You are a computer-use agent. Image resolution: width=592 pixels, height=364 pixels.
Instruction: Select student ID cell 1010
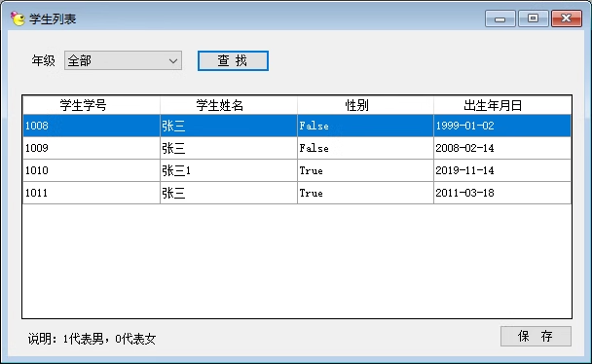[x=92, y=170]
